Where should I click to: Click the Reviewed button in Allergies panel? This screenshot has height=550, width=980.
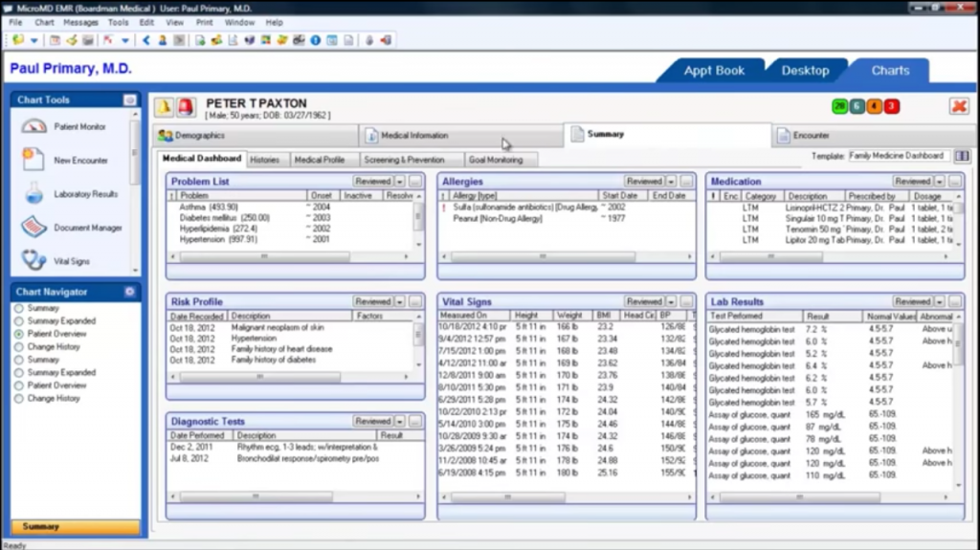pos(644,181)
